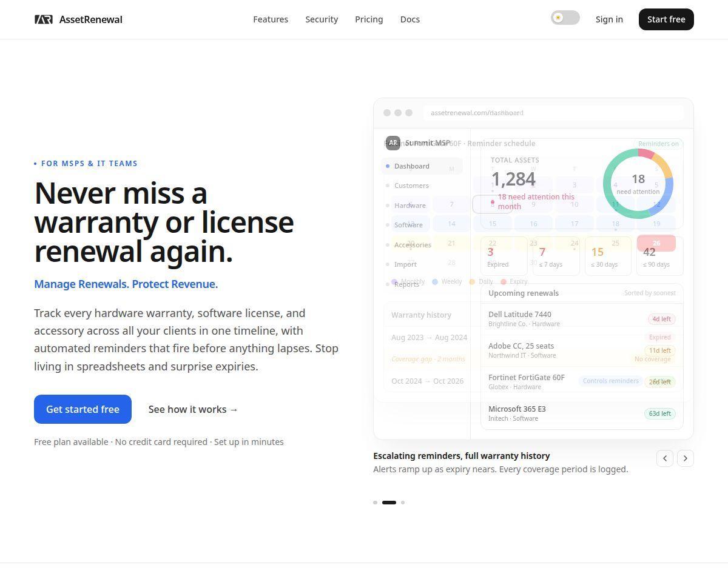Click the AssetRenewal brand name
This screenshot has height=582, width=728.
click(x=91, y=19)
